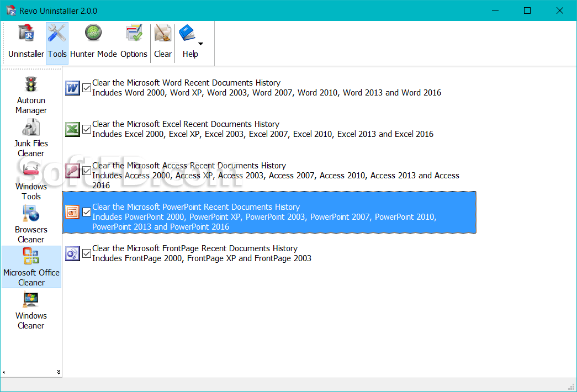Open Autorun Manager traffic light icon

(x=31, y=84)
